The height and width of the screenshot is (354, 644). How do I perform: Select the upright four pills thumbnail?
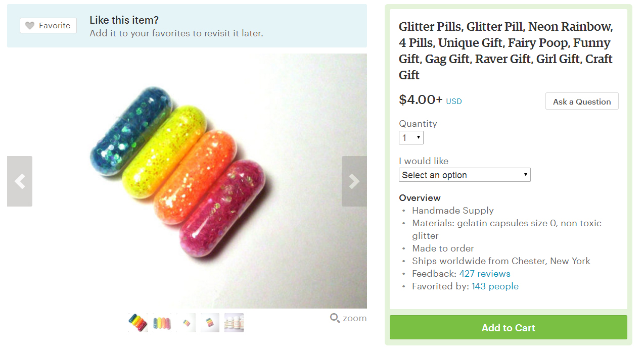pos(161,322)
